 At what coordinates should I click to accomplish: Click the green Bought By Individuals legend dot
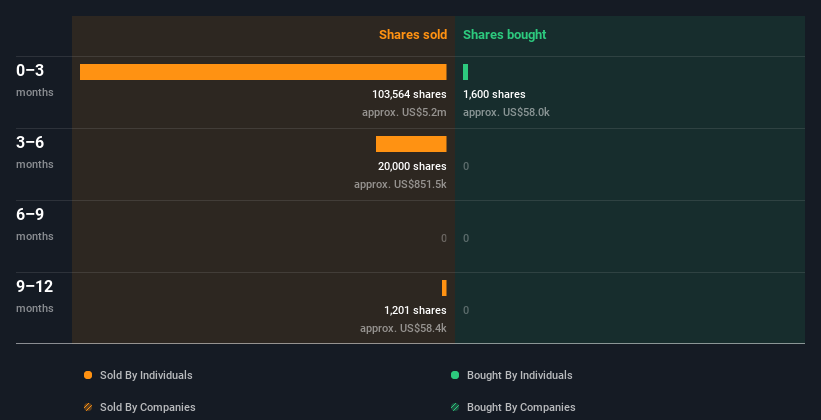(x=455, y=375)
